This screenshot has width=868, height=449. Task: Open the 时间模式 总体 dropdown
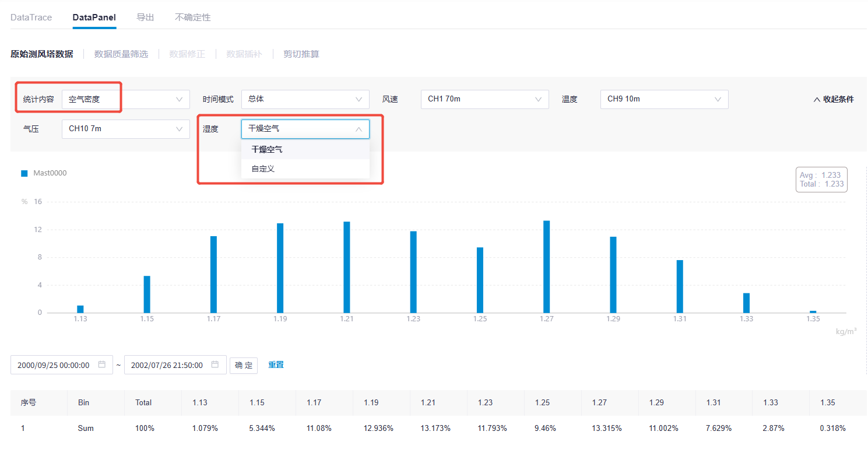(x=305, y=99)
